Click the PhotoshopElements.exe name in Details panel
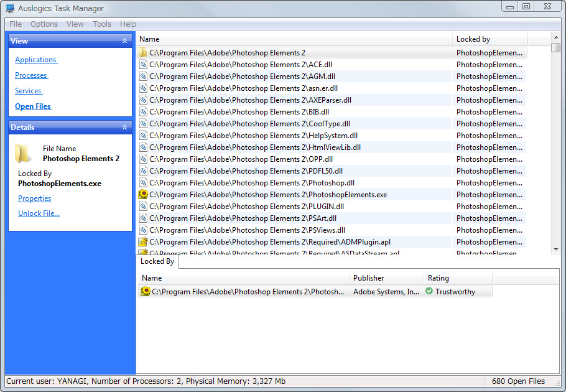Screen dimensions: 566x392 pyautogui.click(x=60, y=184)
